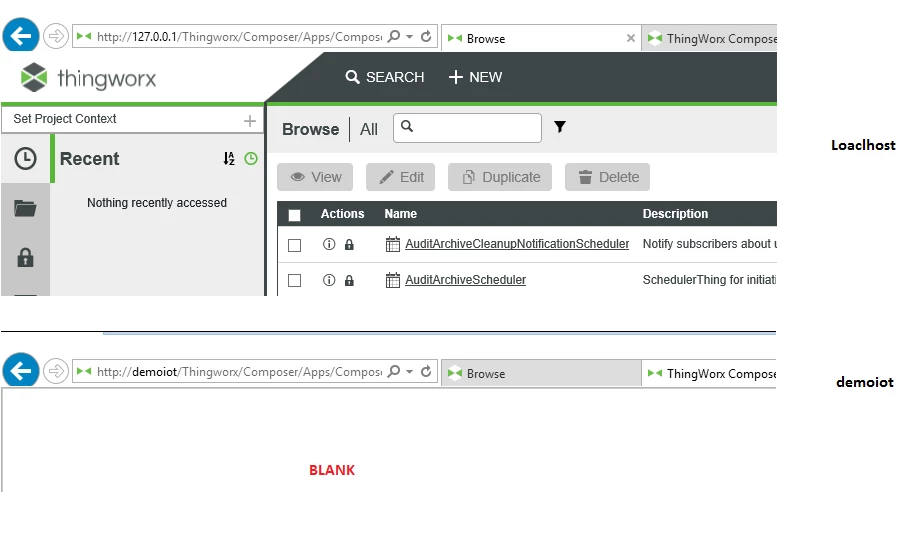Screen dimensions: 905x549
Task: Click refresh icon in demoiot address bar
Action: tap(426, 371)
